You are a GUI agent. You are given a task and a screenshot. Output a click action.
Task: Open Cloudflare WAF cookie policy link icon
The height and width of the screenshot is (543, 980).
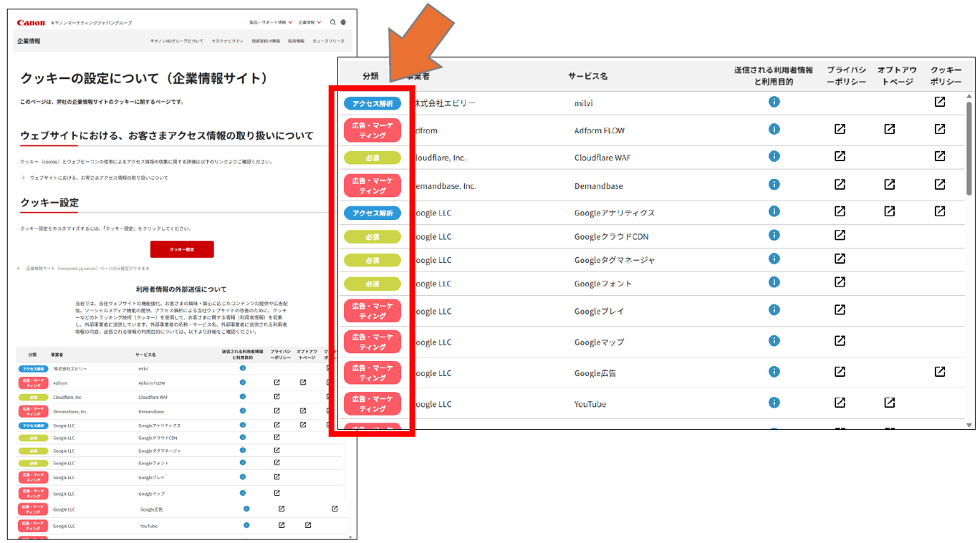coord(939,156)
